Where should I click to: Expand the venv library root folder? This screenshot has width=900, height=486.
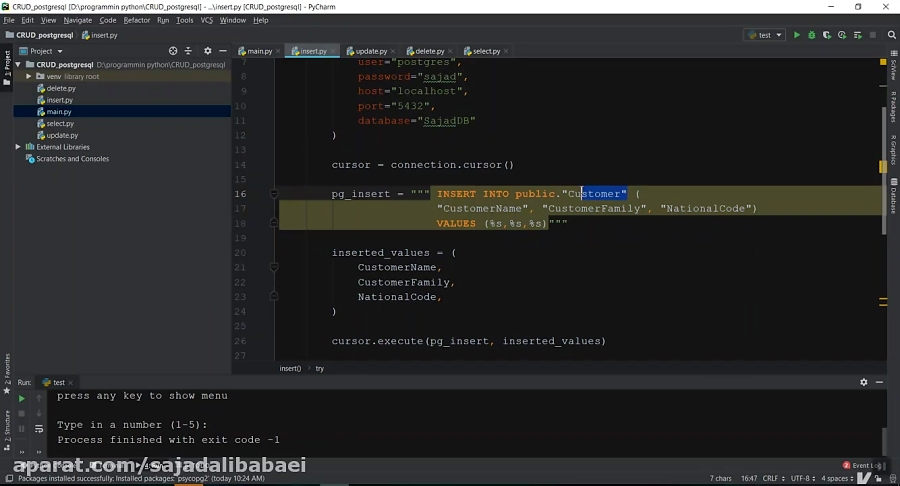(x=28, y=76)
